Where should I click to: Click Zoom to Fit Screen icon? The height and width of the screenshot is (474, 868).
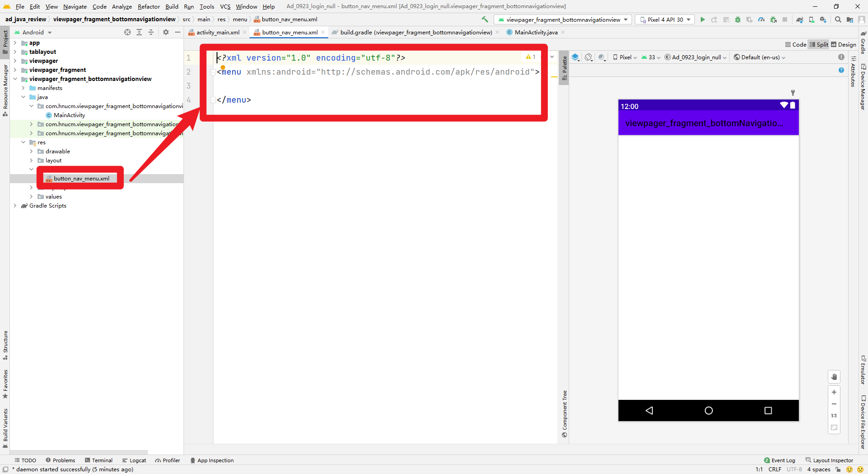[x=834, y=427]
